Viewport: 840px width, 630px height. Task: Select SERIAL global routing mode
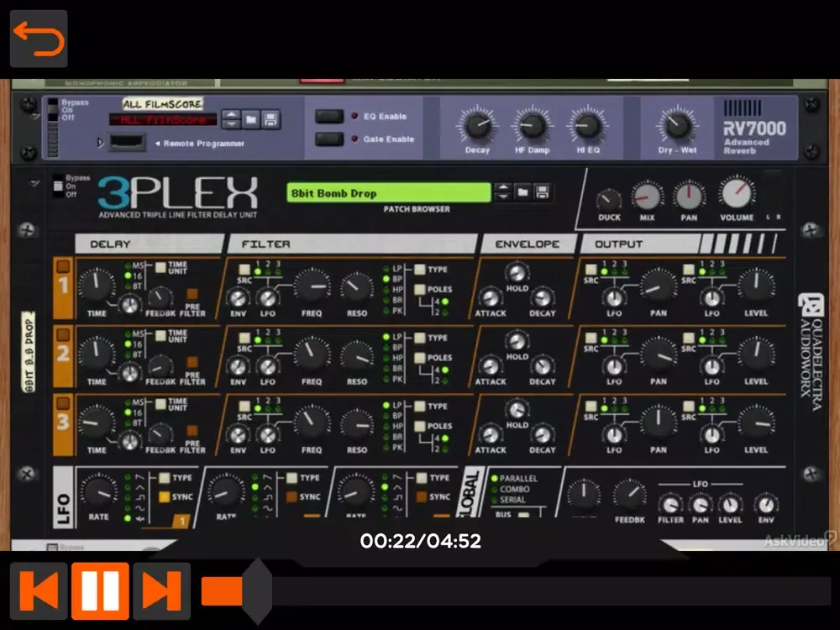click(508, 500)
